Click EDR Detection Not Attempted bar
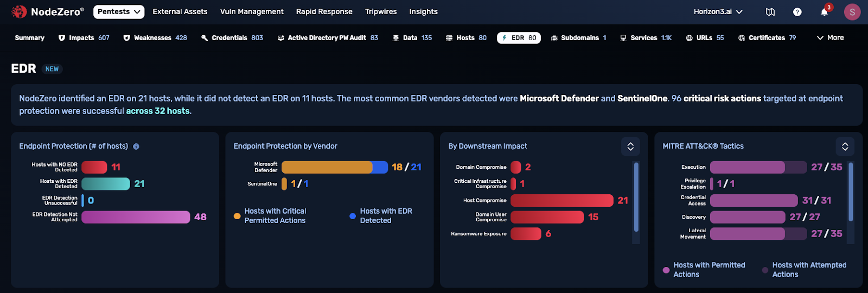The image size is (868, 293). (x=136, y=217)
